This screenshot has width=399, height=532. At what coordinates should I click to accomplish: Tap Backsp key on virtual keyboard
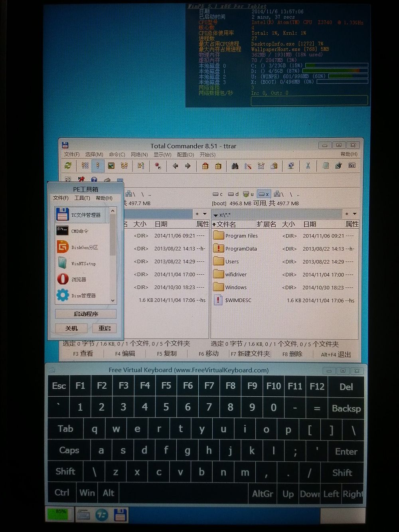tap(346, 408)
